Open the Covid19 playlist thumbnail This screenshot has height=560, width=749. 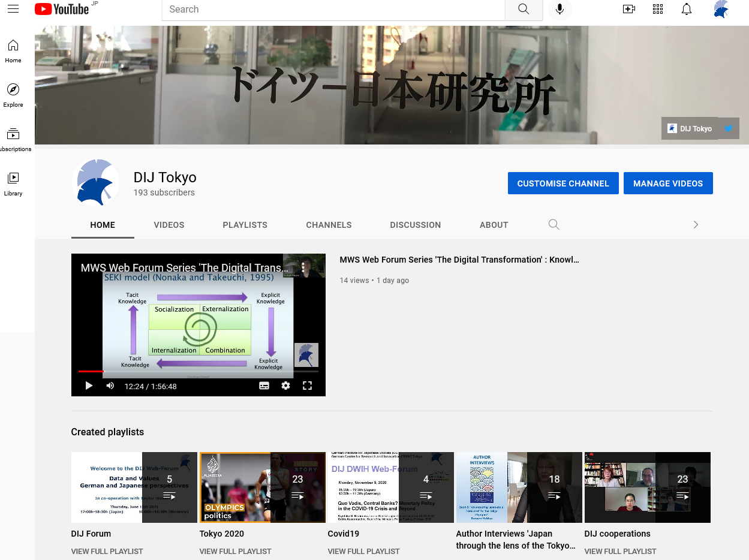[391, 487]
